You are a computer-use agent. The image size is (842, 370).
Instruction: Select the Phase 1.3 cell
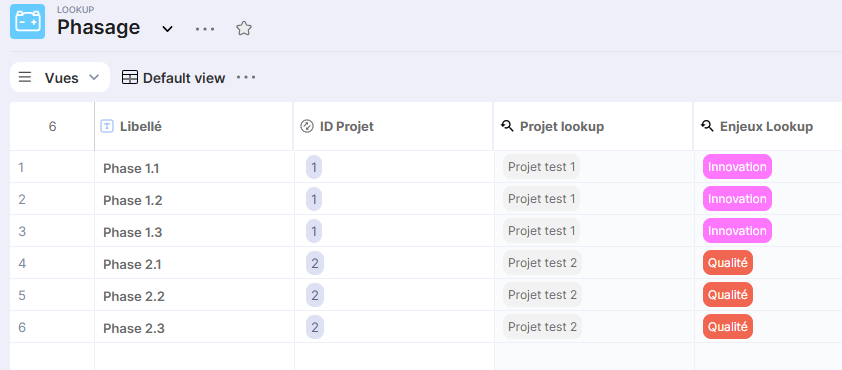point(194,232)
